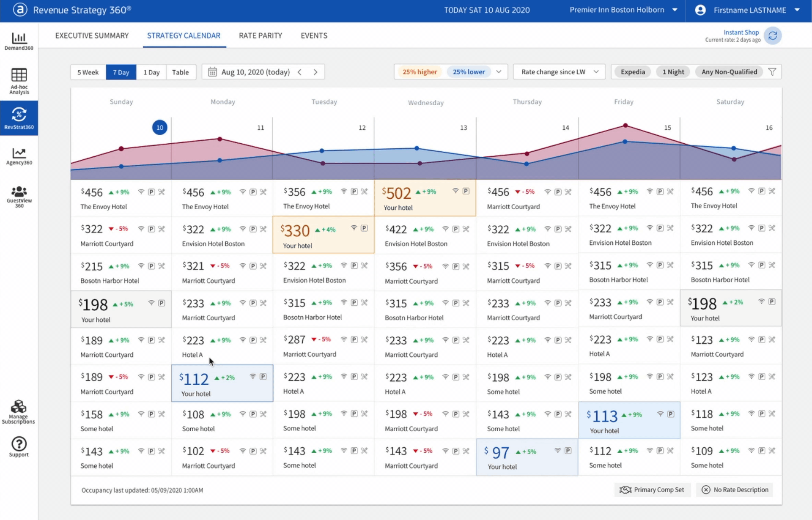Refresh rates with Instant Shop icon

click(772, 36)
